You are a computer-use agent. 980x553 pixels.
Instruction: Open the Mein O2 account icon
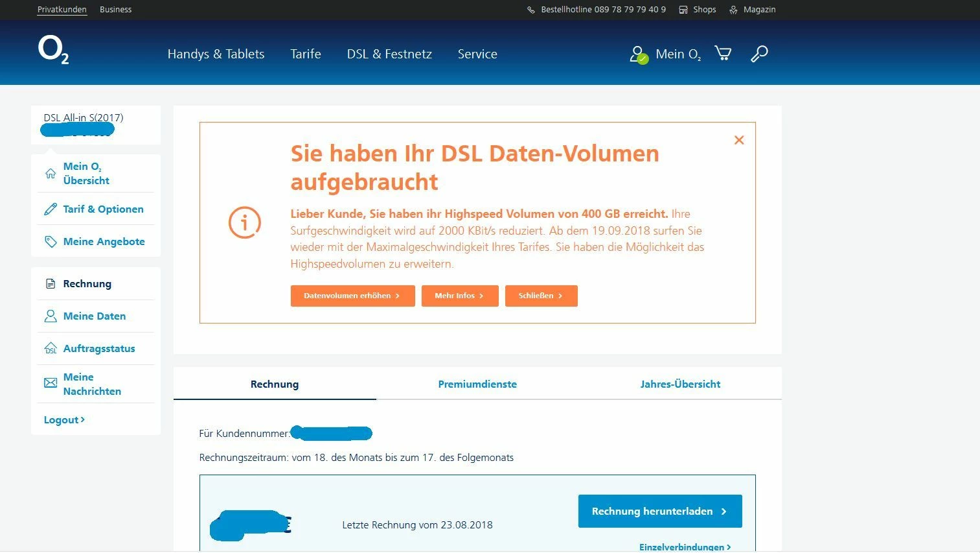pos(639,54)
